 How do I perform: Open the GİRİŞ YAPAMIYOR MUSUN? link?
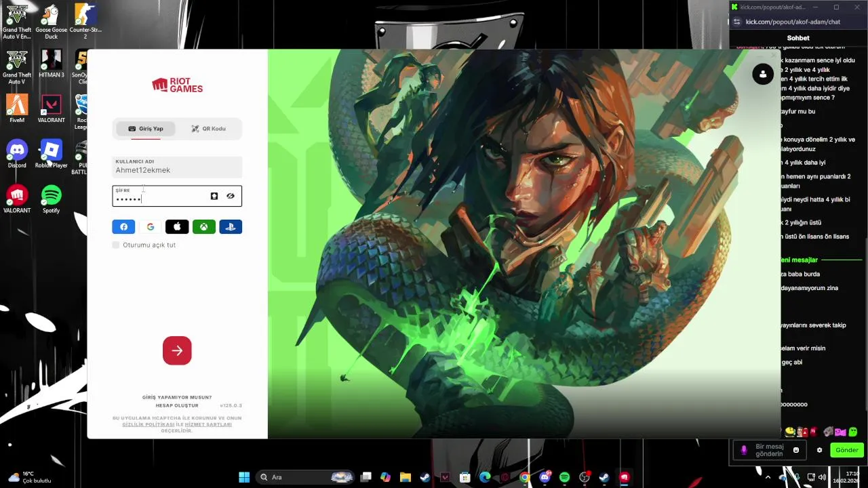pyautogui.click(x=177, y=397)
